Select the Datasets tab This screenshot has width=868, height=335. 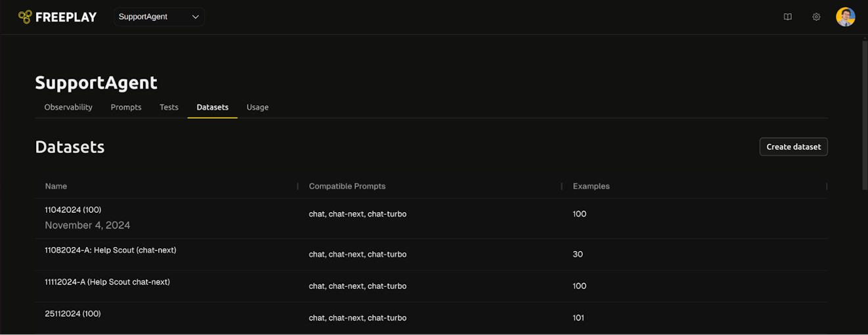213,107
